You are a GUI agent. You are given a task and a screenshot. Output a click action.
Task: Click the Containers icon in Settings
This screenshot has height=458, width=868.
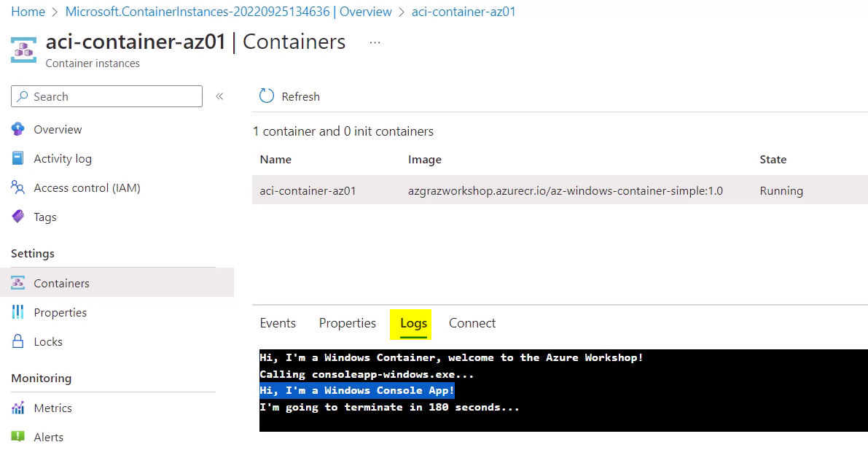point(17,283)
